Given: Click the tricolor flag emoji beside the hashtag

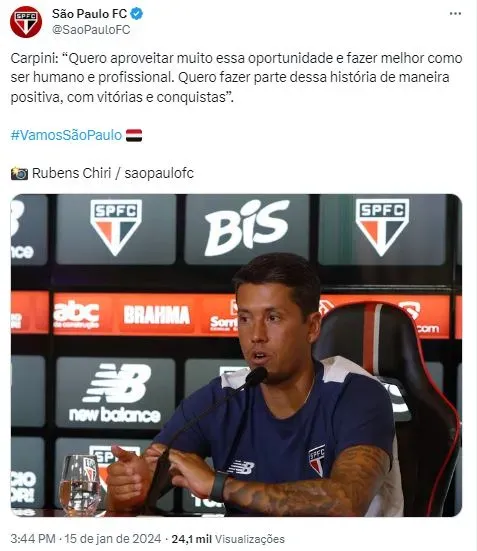Looking at the screenshot, I should coord(134,135).
